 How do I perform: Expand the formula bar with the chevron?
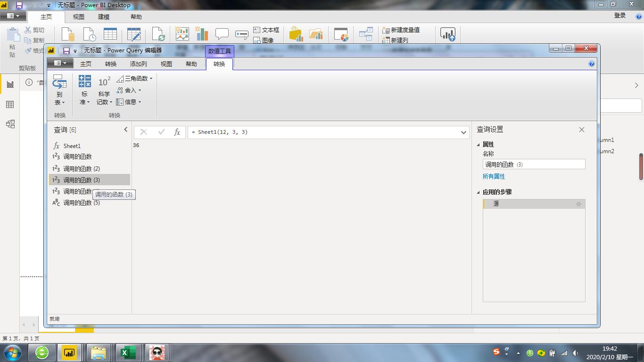coord(463,132)
